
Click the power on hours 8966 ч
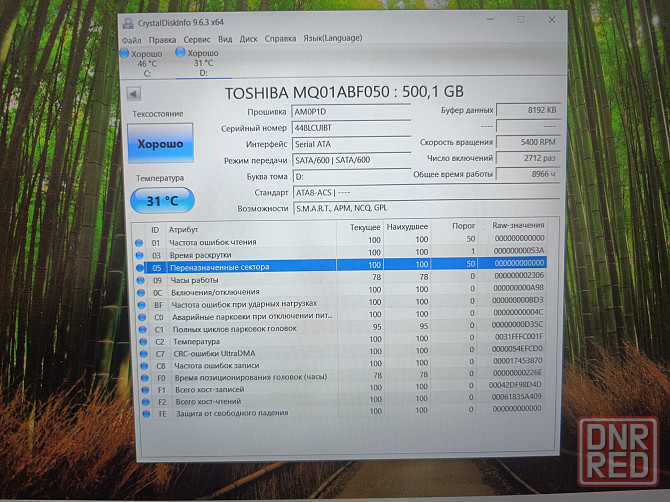(528, 174)
